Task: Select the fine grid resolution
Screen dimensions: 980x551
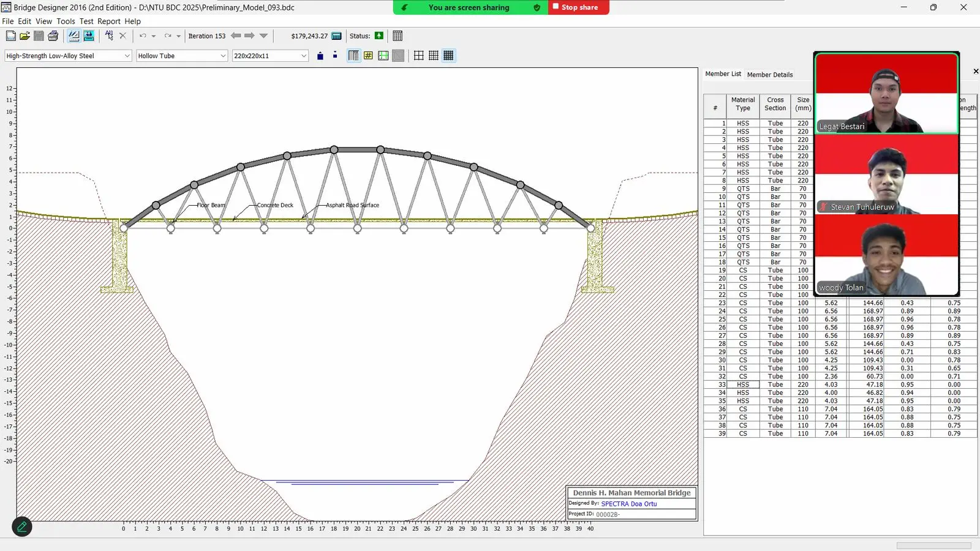Action: (448, 56)
